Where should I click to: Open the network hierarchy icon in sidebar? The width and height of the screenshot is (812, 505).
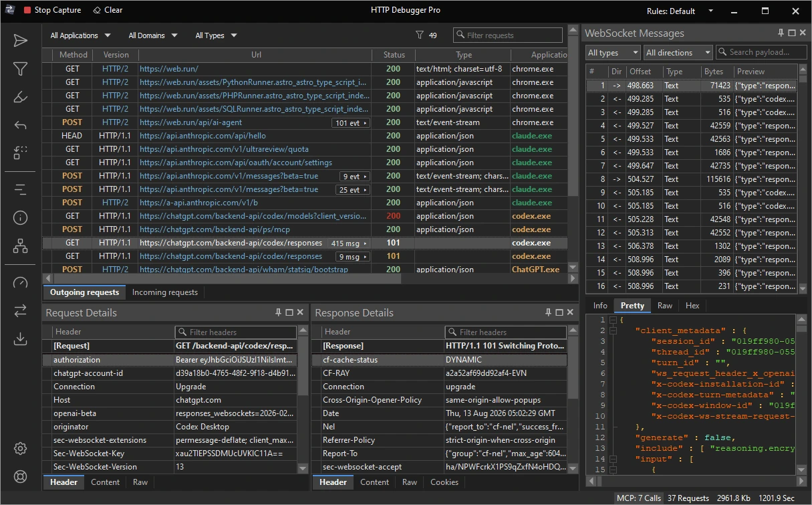20,245
